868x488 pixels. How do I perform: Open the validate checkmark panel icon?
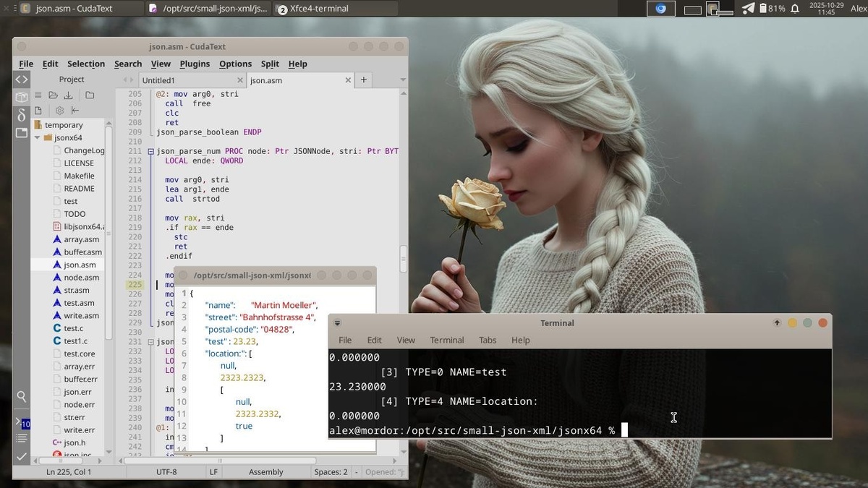click(x=21, y=456)
